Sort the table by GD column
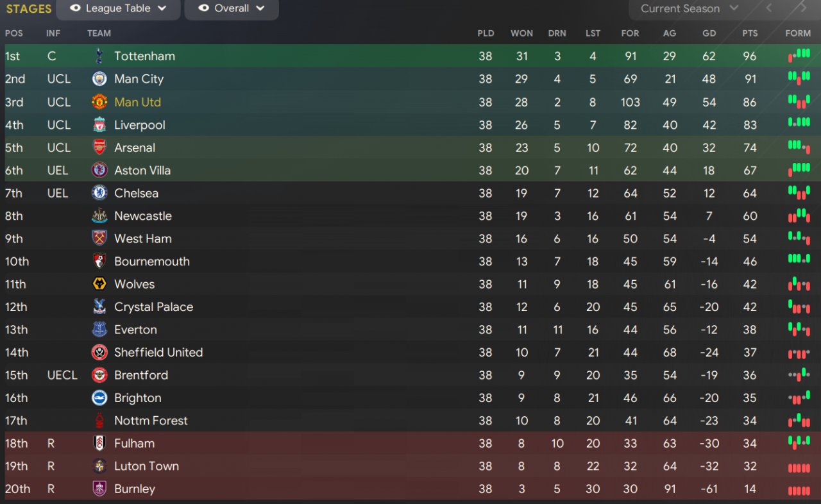Viewport: 821px width, 504px height. pyautogui.click(x=709, y=33)
